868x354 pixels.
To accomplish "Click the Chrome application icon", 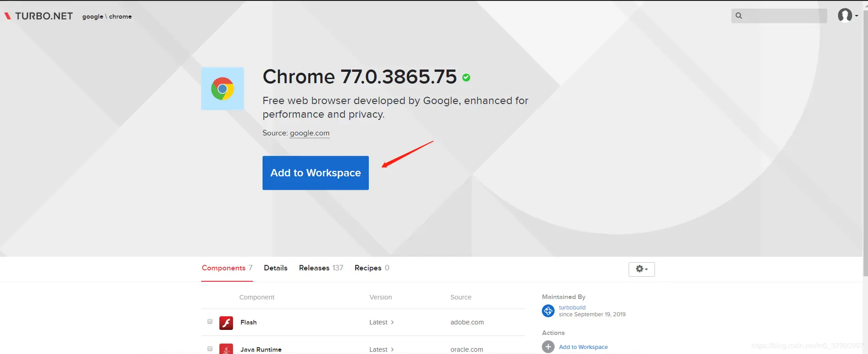I will tap(223, 89).
